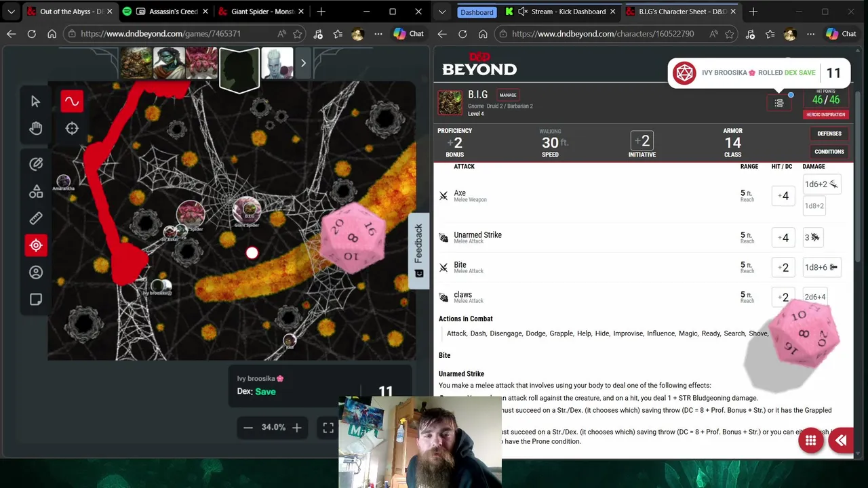This screenshot has height=488, width=868.
Task: Open hit points 46/46 manager
Action: pyautogui.click(x=825, y=98)
